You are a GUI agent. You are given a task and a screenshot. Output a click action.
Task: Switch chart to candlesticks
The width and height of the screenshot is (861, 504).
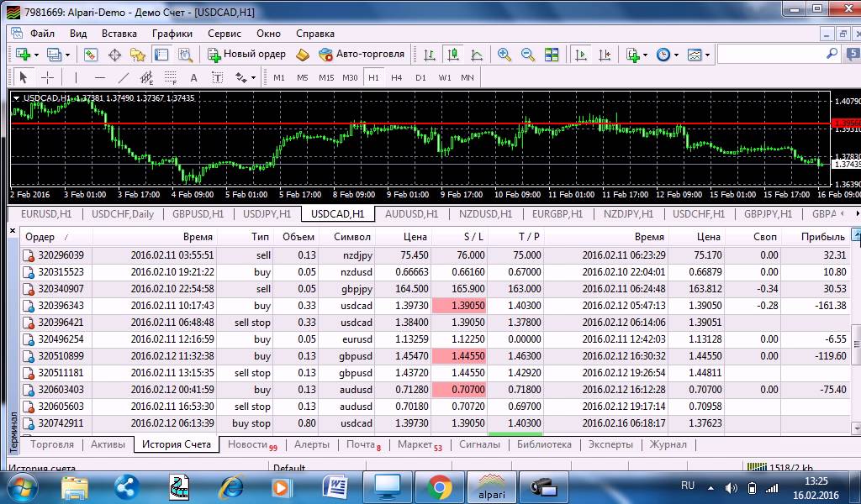[453, 55]
